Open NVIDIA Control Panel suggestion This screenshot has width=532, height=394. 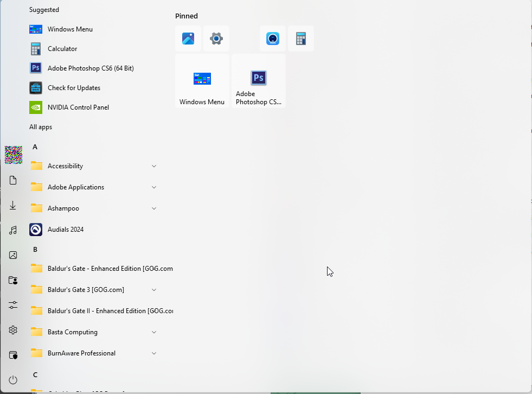coord(69,107)
